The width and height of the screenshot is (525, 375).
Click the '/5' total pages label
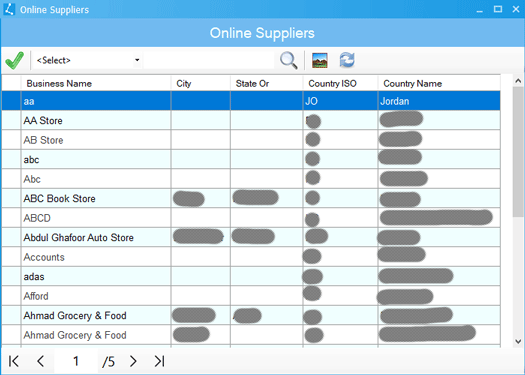[108, 362]
